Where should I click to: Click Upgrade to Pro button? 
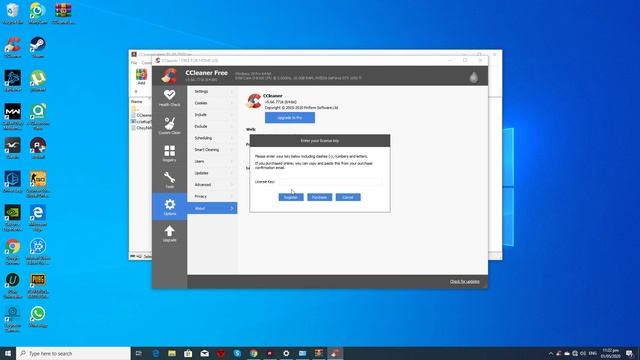[x=290, y=118]
